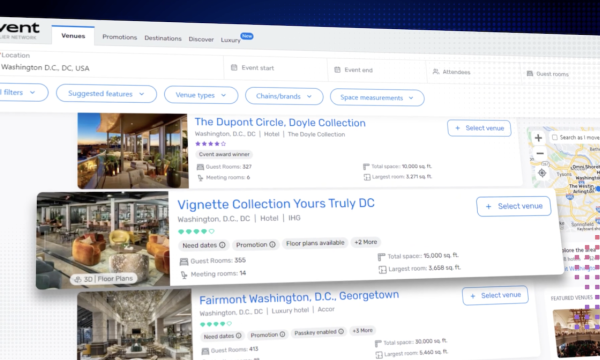Expand +2 More tags on Vignette
Image resolution: width=600 pixels, height=360 pixels.
coord(366,242)
